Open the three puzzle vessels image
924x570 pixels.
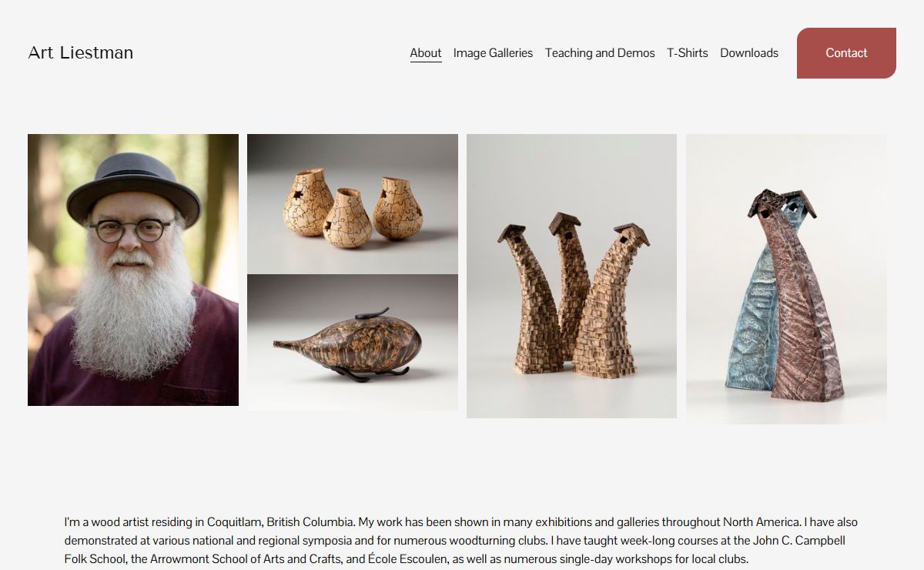click(353, 203)
